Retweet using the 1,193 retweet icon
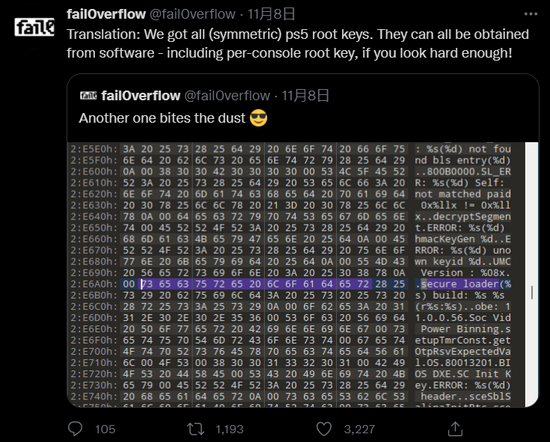The width and height of the screenshot is (550, 442). 195,429
